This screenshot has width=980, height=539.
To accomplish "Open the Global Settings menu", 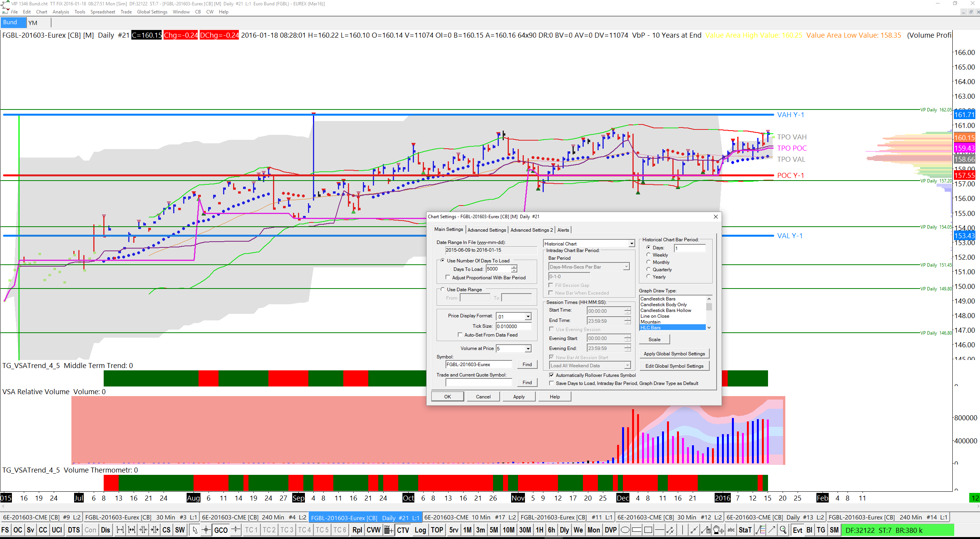I will point(152,12).
